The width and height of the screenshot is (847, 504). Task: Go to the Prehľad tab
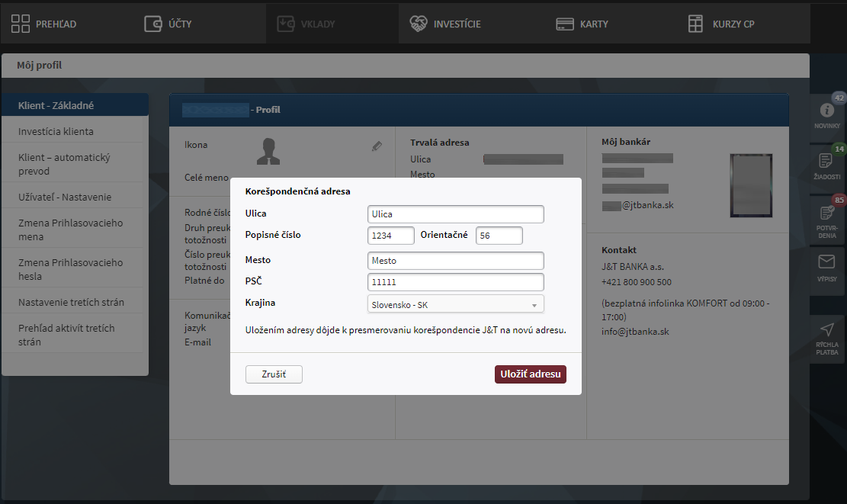pyautogui.click(x=44, y=24)
